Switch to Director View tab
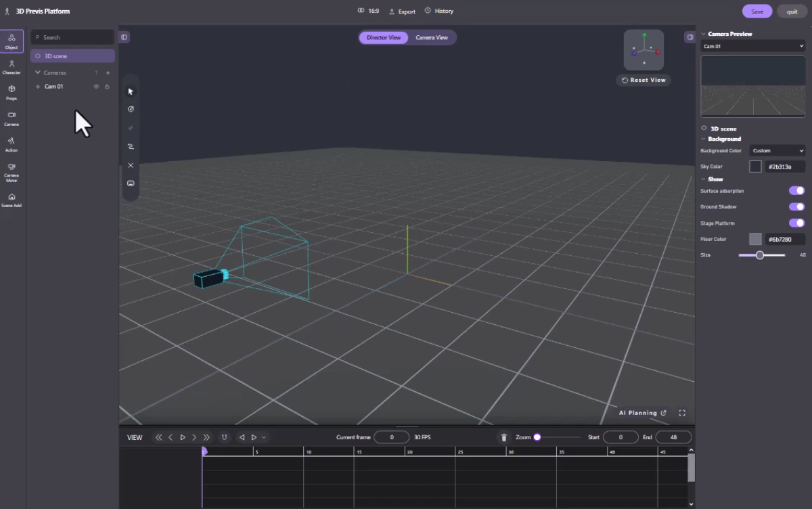812x509 pixels. click(384, 37)
